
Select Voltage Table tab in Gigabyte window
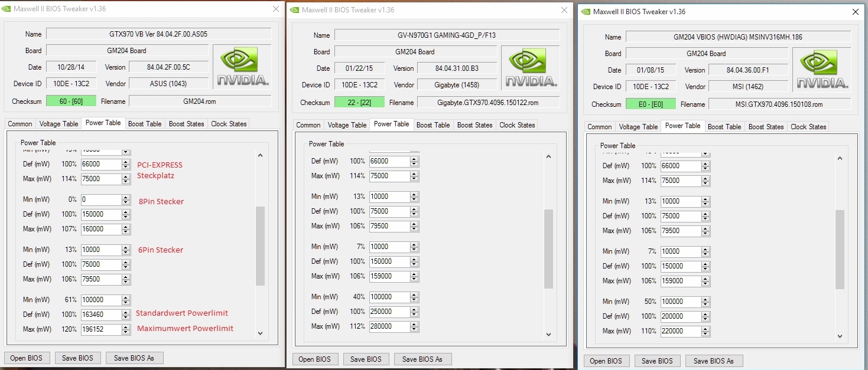347,125
